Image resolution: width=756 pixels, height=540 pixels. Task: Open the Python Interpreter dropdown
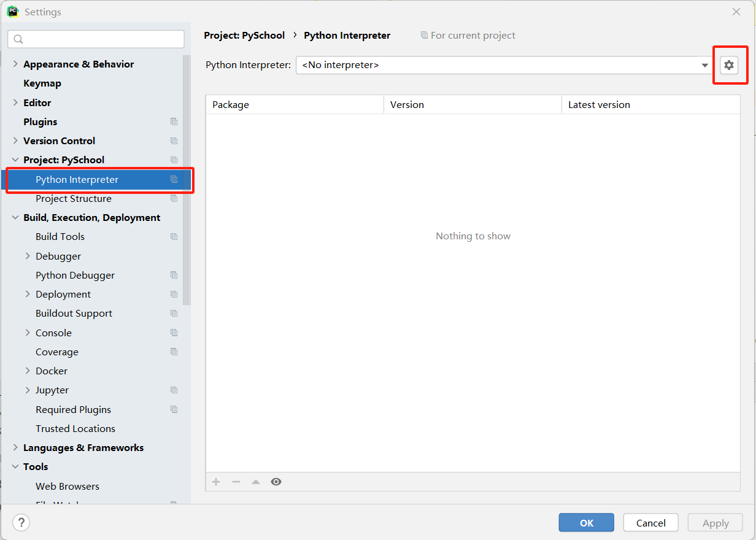click(704, 65)
